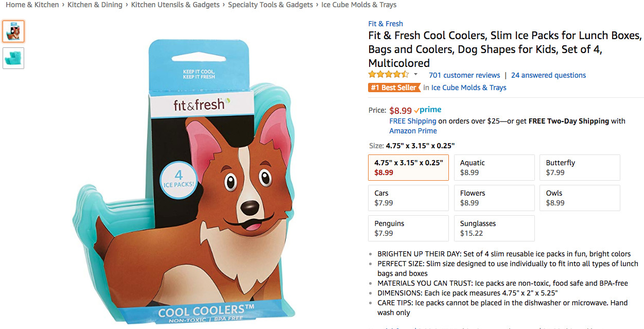Select the Sunglasses option at $15.22
Viewport: 644px width, 329px height.
coord(494,228)
